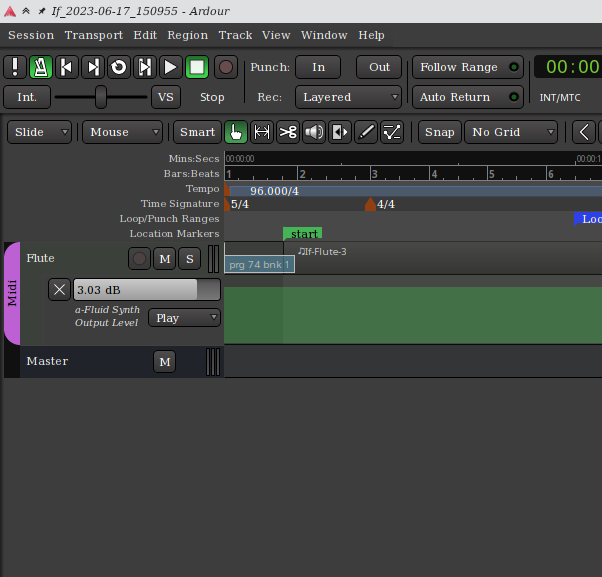The height and width of the screenshot is (577, 602).
Task: Toggle loop playback button
Action: point(119,67)
